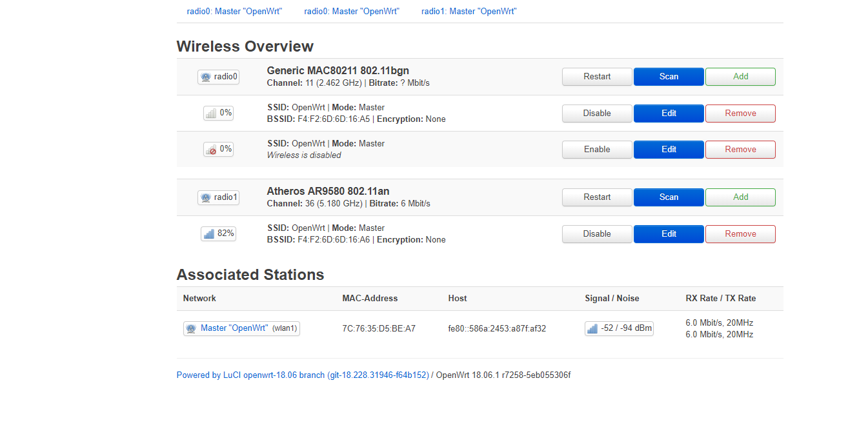Disable the network with BSSID F4:F2:6D:6D:16:A6
The image size is (868, 436).
click(597, 234)
